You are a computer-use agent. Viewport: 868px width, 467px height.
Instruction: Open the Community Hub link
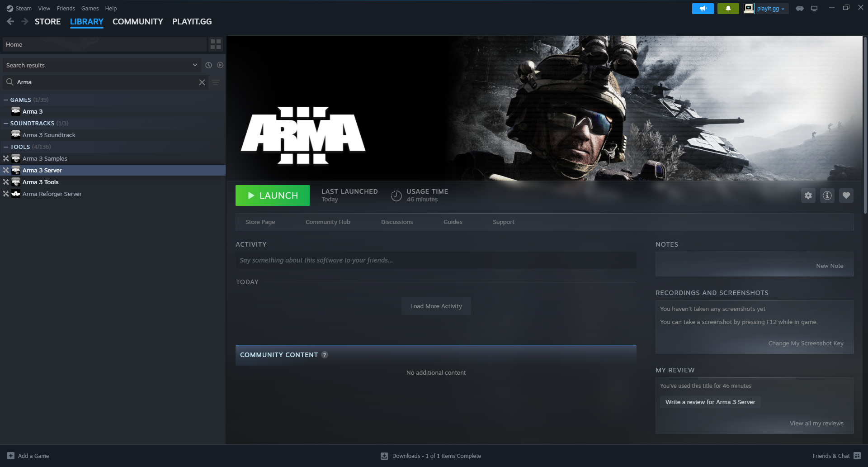point(328,222)
